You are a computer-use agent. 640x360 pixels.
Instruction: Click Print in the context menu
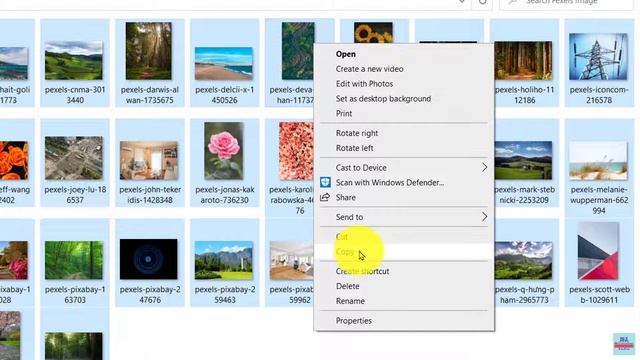[x=344, y=113]
